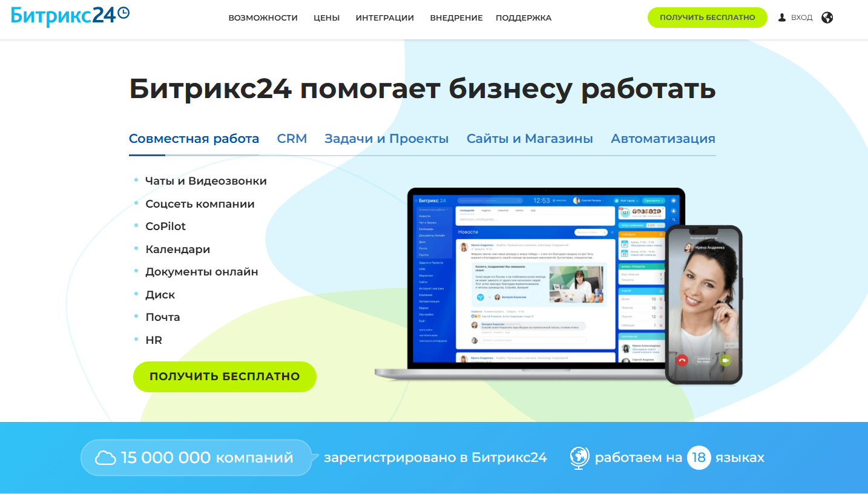
Task: Select the Сайты и Магазины tab
Action: [x=530, y=139]
